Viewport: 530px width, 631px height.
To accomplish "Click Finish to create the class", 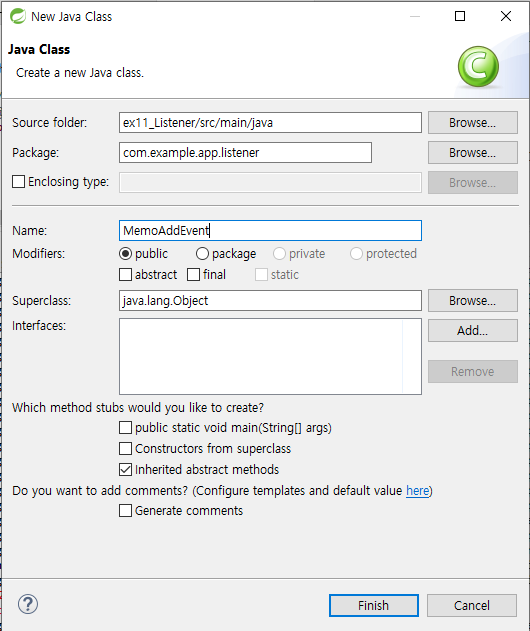I will 373,605.
